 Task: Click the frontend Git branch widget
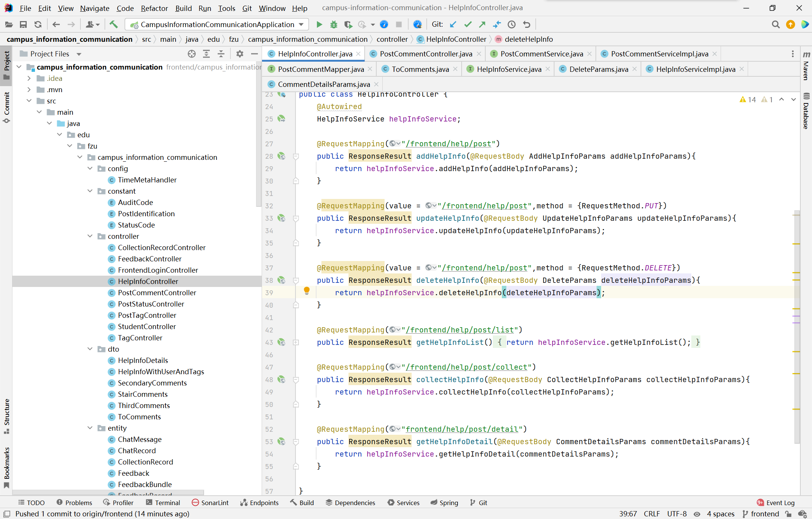(x=761, y=514)
